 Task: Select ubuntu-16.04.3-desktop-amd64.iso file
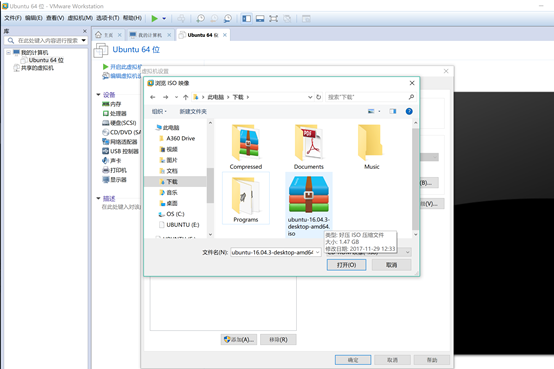pos(309,205)
